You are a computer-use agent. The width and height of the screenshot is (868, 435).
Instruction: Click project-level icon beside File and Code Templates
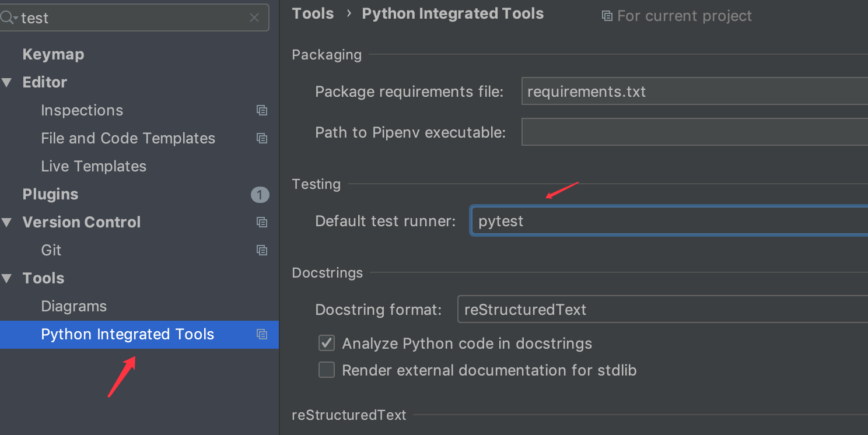(x=262, y=138)
